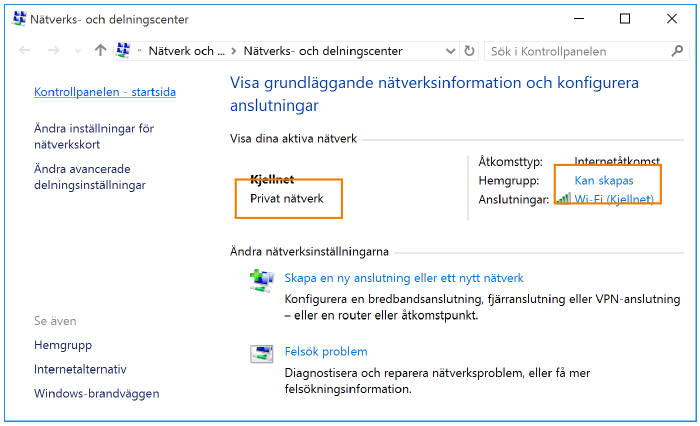Click the Back navigation arrow
Screen dimensions: 700x426
click(25, 51)
